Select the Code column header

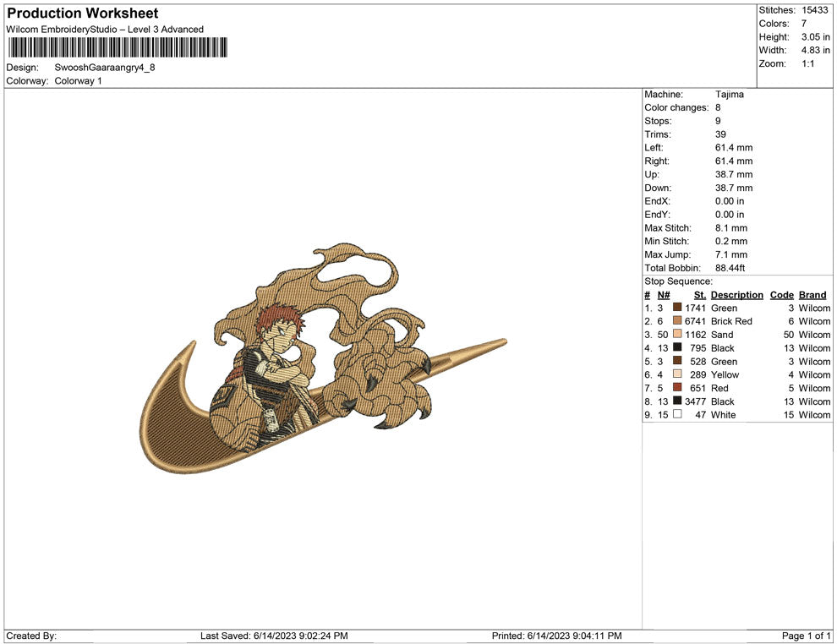[781, 295]
